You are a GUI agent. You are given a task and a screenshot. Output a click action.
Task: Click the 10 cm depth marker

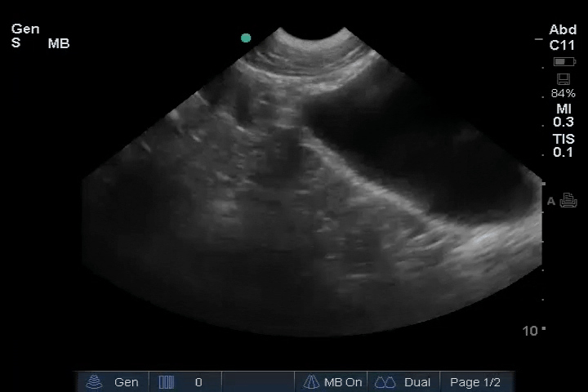coord(531,331)
